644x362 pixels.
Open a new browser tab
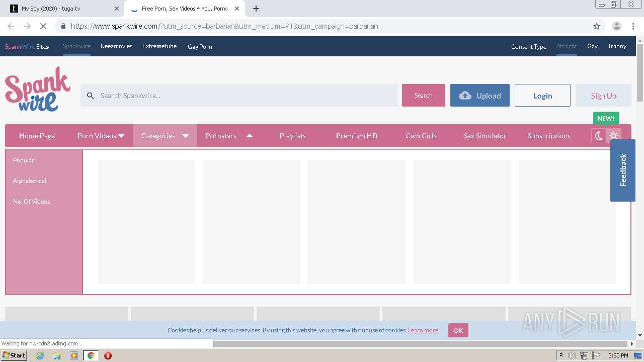[x=256, y=9]
